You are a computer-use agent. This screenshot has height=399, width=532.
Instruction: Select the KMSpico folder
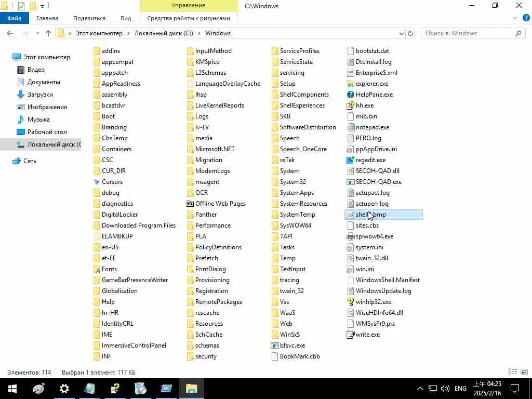203,62
